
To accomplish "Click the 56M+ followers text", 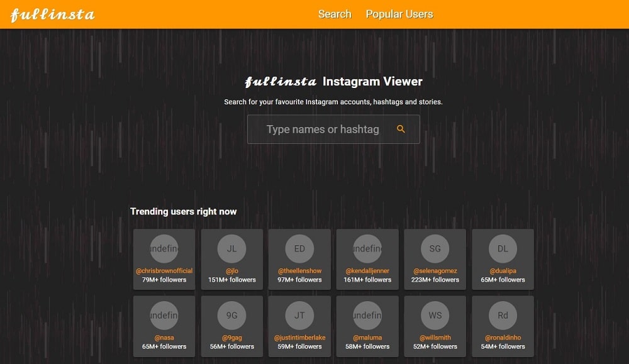I will (232, 346).
